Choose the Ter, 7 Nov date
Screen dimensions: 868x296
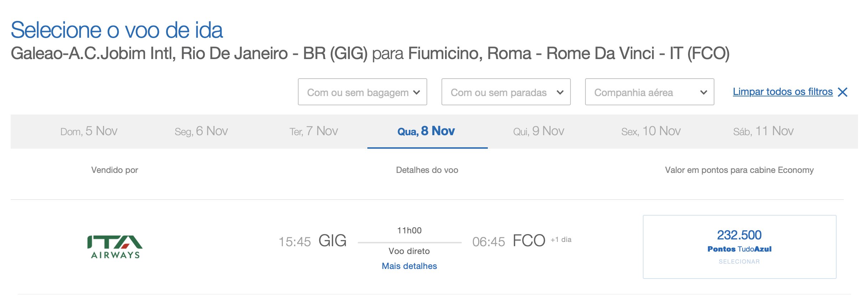(314, 131)
